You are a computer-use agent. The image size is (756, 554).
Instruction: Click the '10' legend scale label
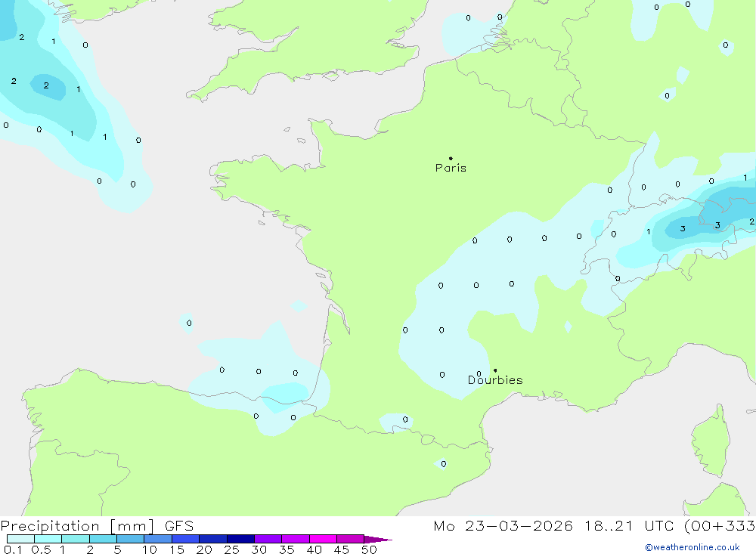tap(150, 549)
